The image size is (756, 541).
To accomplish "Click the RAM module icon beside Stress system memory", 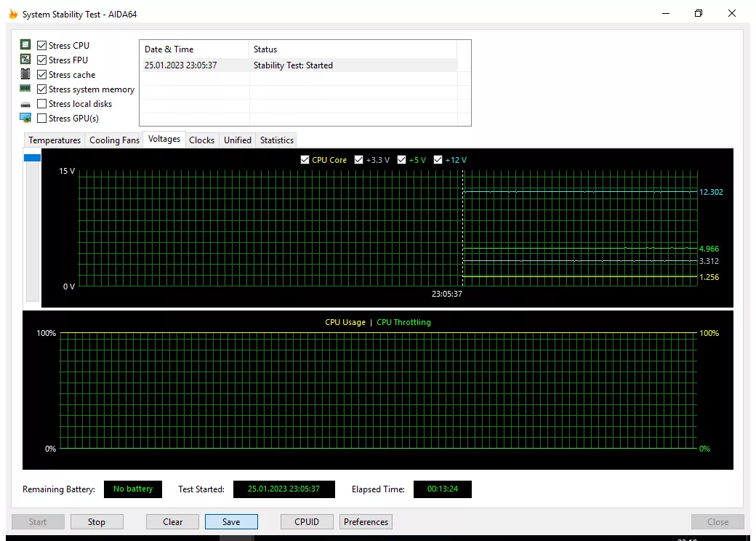I will point(25,88).
